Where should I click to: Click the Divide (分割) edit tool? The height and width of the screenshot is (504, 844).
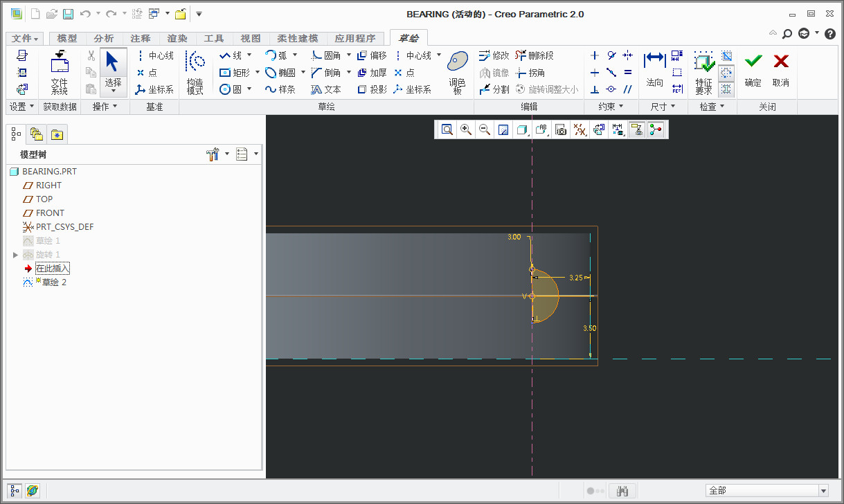pos(494,89)
